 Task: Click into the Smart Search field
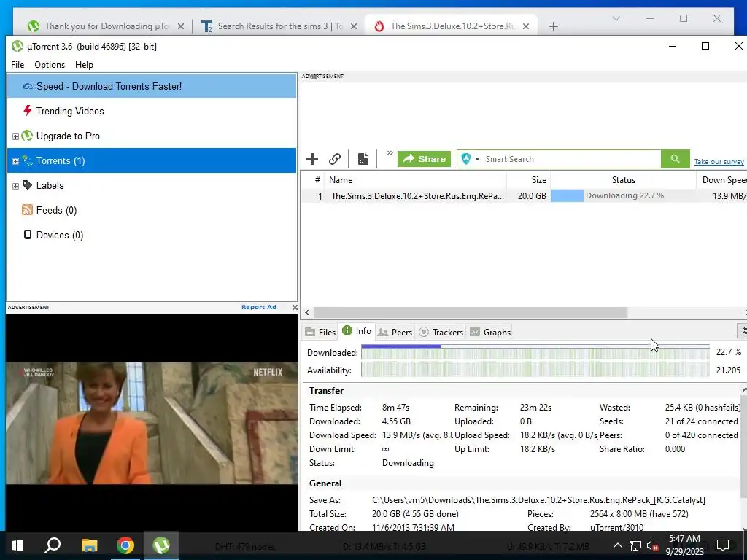(572, 159)
